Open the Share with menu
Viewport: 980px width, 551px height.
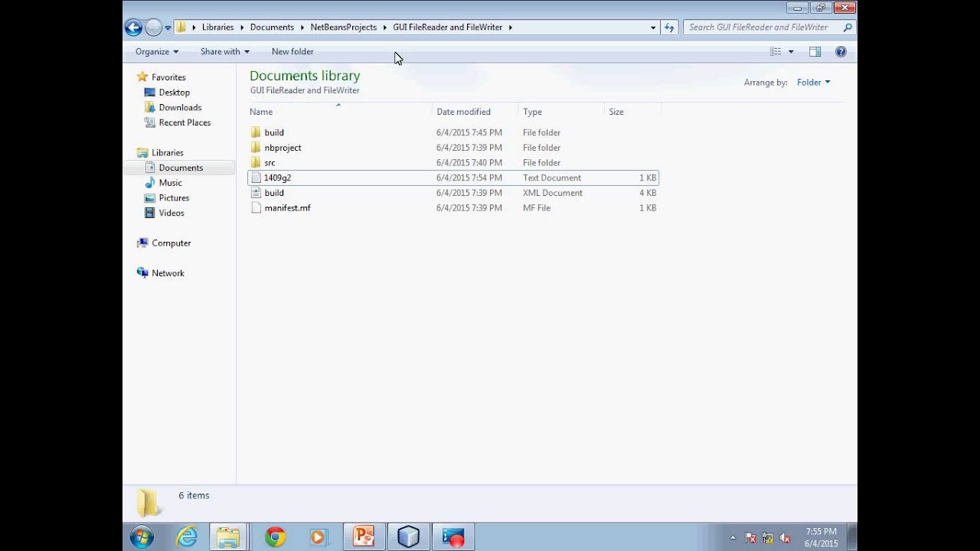point(224,51)
